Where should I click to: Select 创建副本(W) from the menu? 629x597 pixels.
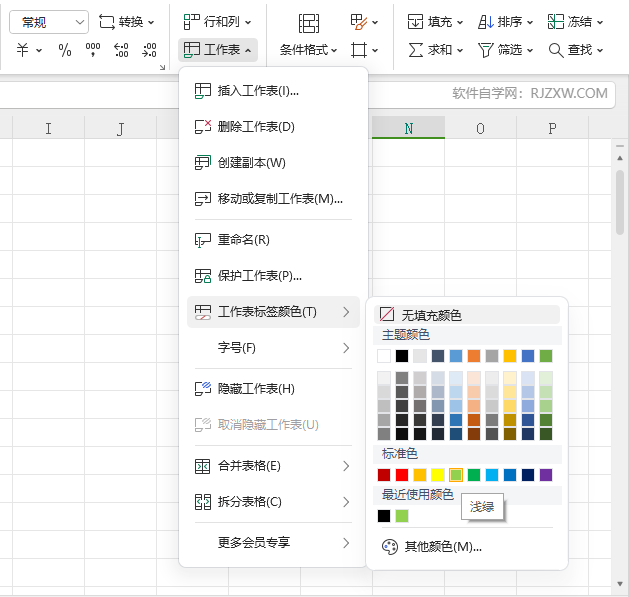click(x=273, y=163)
